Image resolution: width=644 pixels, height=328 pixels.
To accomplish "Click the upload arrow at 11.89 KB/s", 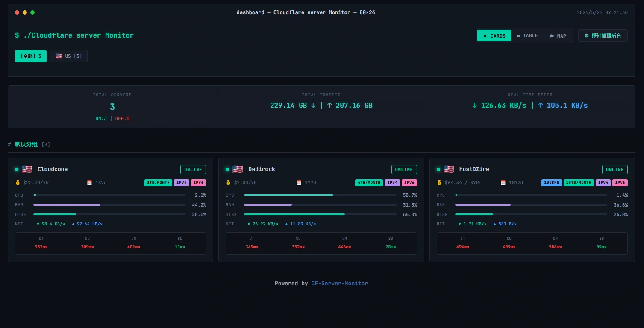I will 287,224.
